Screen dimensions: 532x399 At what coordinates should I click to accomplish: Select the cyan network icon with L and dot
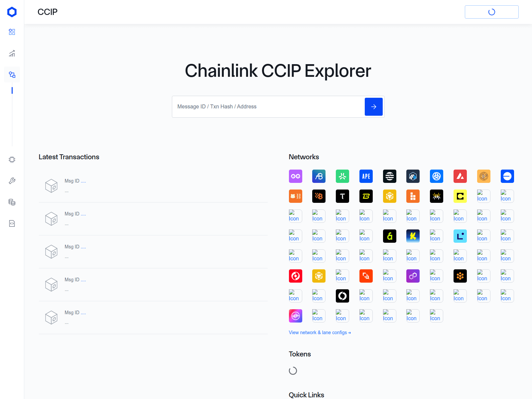click(x=460, y=236)
